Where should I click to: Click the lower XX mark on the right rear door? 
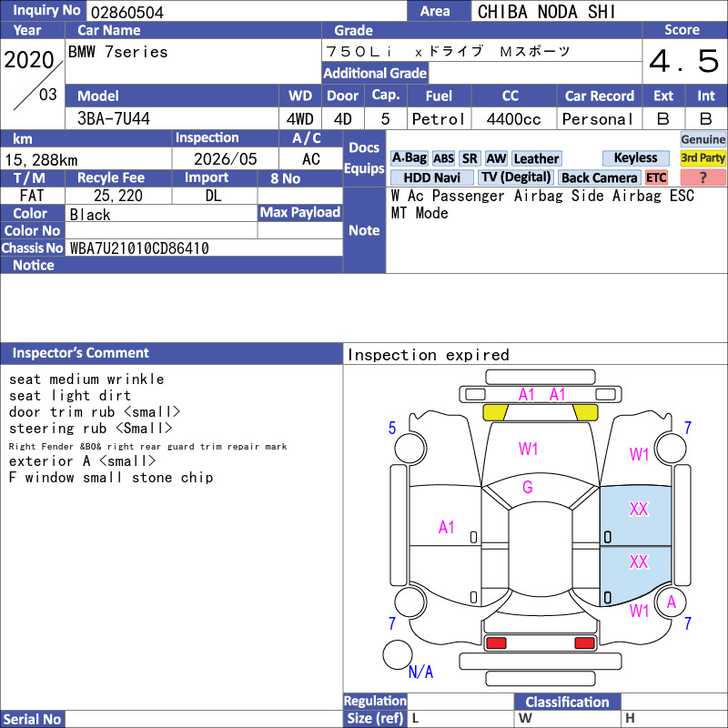click(639, 561)
